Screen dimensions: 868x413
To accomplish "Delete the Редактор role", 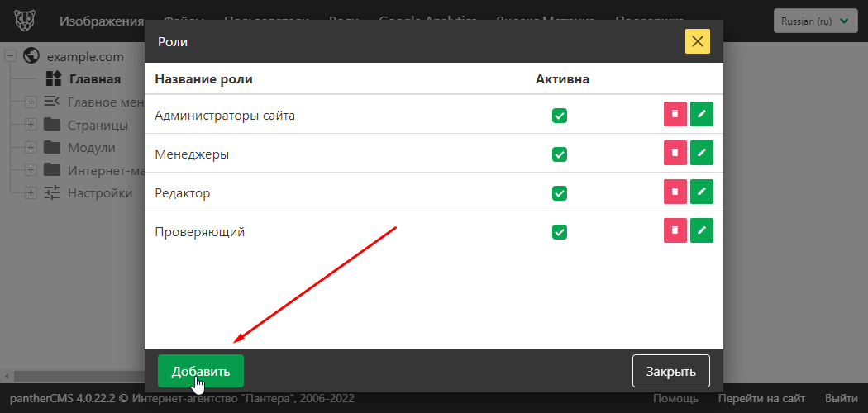I will point(675,192).
